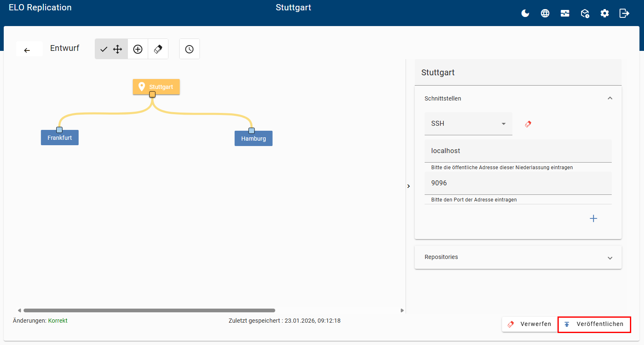Viewport: 644px width, 345px height.
Task: Click the Veröffentlichen button
Action: pos(594,324)
